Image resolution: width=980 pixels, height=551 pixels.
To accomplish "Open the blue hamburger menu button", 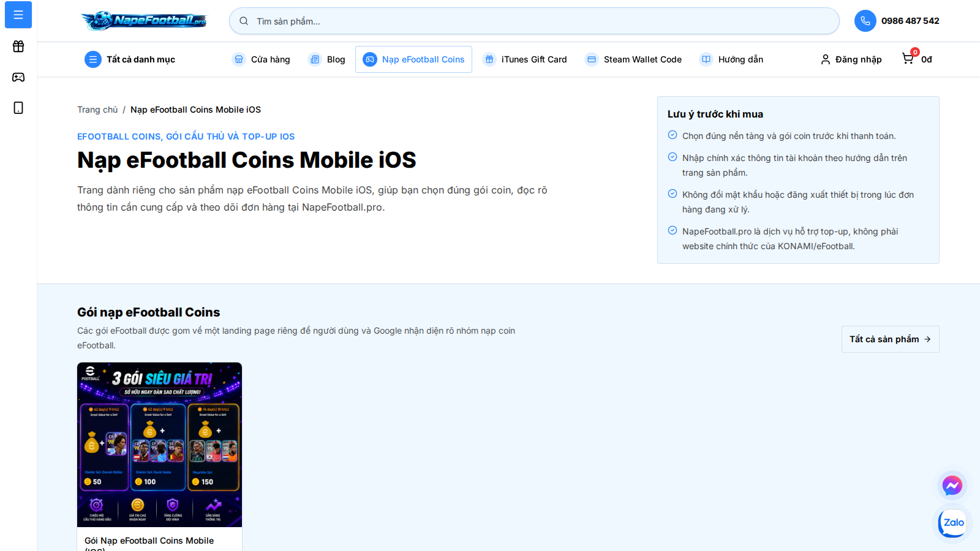I will [18, 14].
